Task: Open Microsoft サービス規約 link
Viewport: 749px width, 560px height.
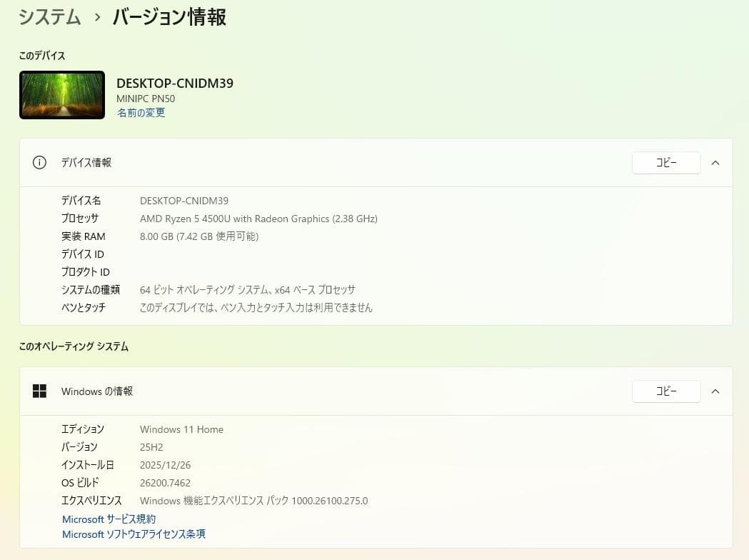Action: point(109,519)
